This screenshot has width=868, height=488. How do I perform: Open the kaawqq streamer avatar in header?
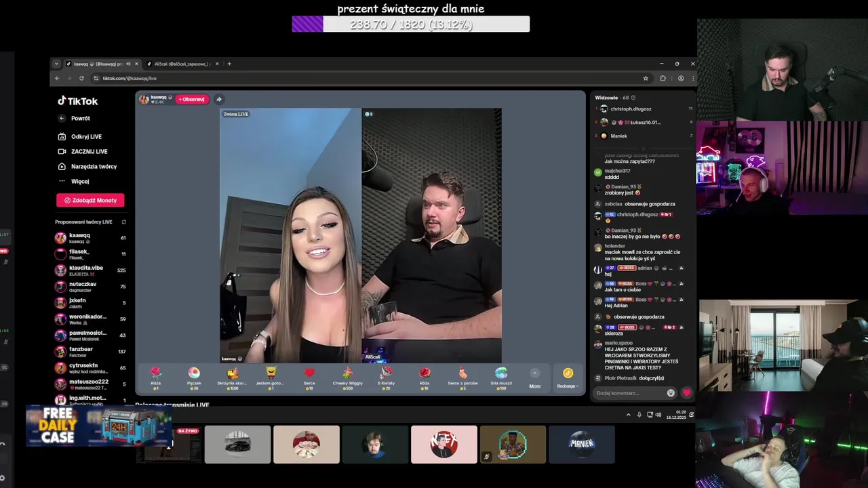144,99
